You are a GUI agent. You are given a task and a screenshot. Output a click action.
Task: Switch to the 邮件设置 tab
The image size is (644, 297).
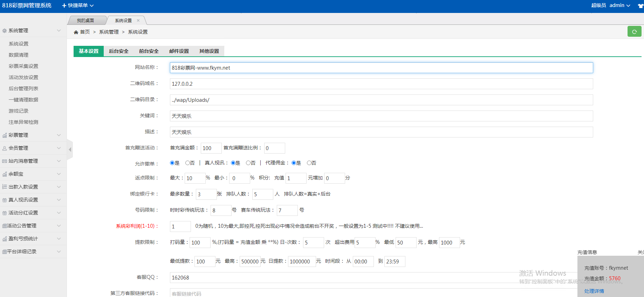pyautogui.click(x=179, y=51)
